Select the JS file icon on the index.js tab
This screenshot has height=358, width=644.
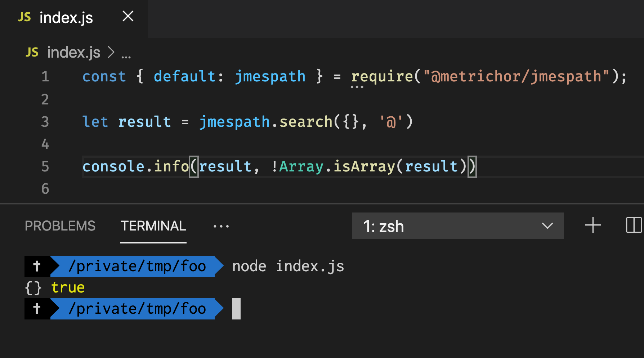(24, 17)
